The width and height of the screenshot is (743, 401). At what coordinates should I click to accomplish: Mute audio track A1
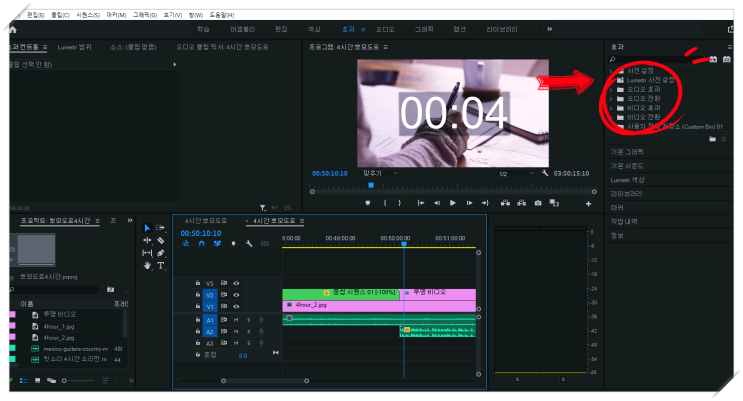236,320
